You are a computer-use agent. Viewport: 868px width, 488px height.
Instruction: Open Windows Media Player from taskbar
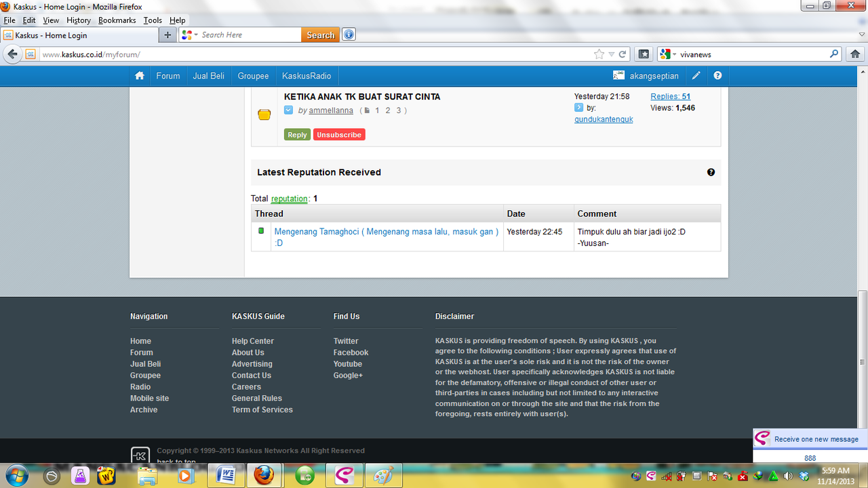[184, 476]
